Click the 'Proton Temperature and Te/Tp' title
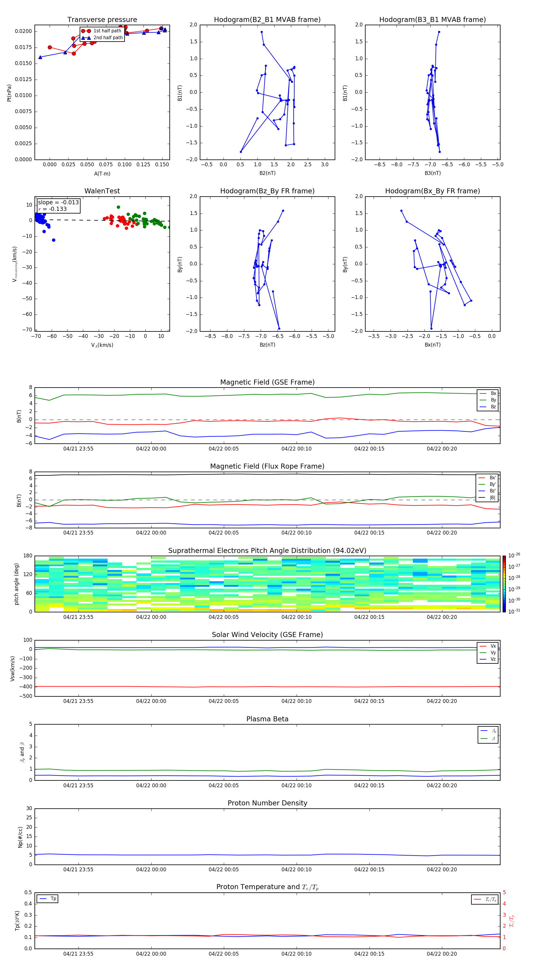This screenshot has height=980, width=535. tap(267, 887)
